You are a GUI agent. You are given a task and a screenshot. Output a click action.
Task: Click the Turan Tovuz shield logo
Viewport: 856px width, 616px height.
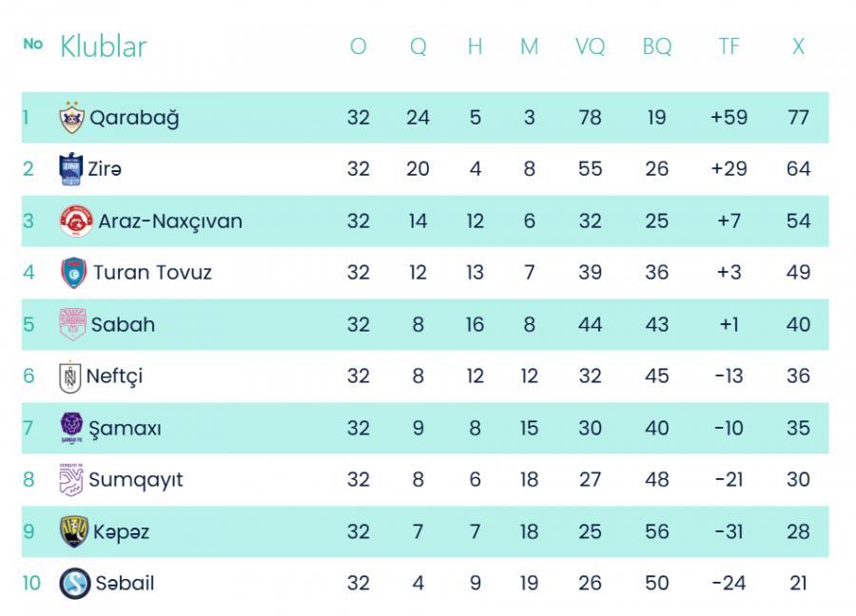[73, 273]
